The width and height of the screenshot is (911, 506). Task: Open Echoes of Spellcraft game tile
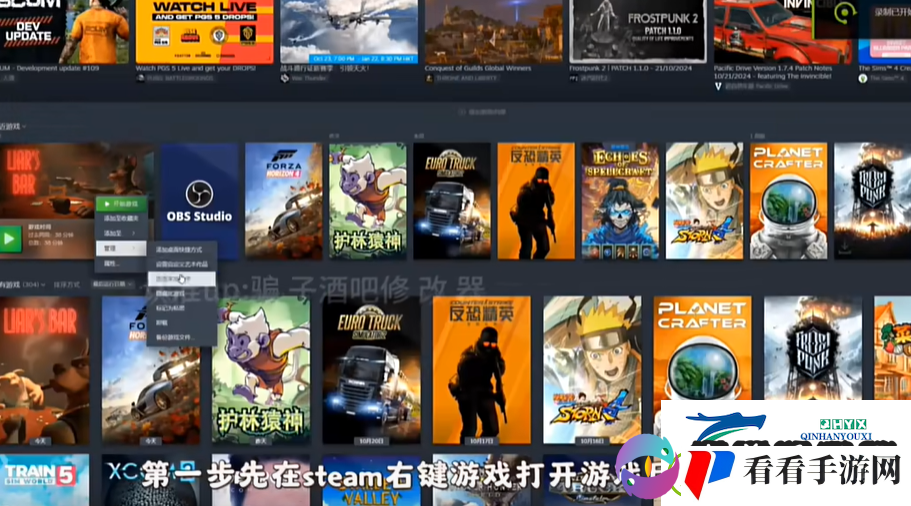click(x=620, y=201)
